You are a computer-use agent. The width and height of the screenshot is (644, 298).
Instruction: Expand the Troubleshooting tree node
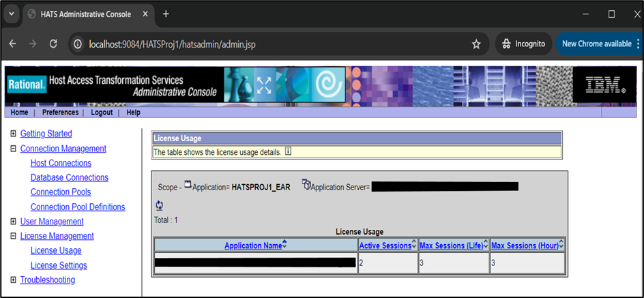click(x=13, y=280)
